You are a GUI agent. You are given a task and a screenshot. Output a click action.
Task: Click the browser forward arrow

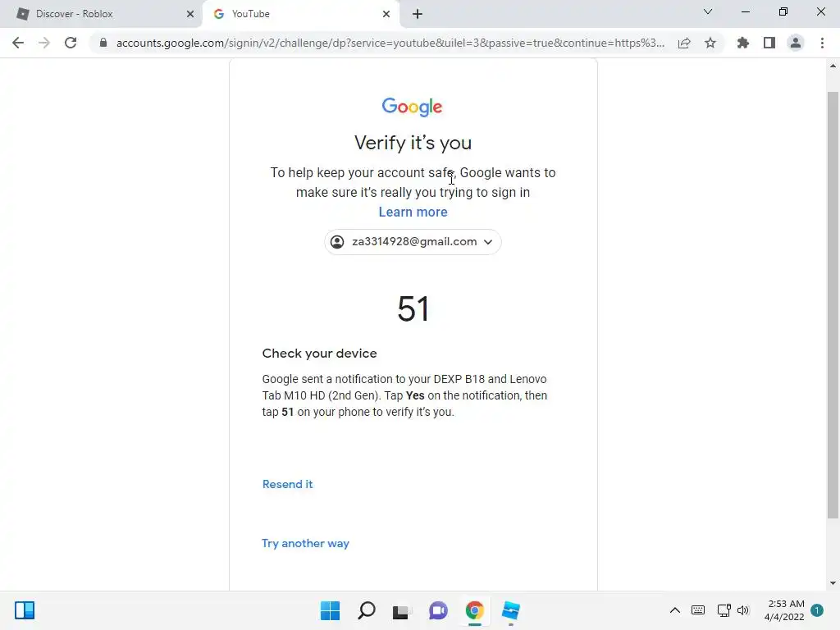[x=44, y=43]
